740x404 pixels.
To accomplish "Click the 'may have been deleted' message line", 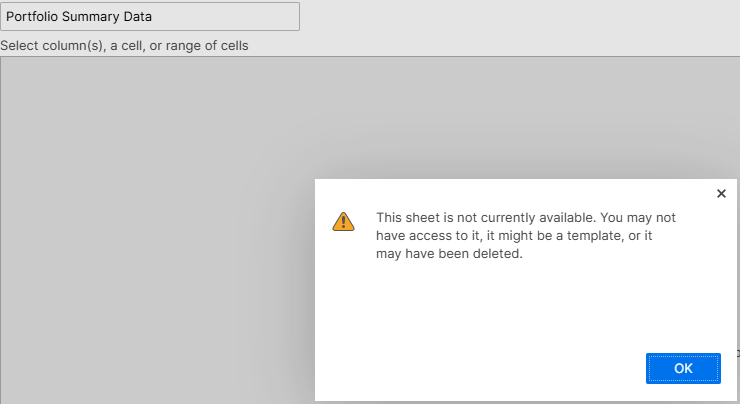I will coord(449,253).
